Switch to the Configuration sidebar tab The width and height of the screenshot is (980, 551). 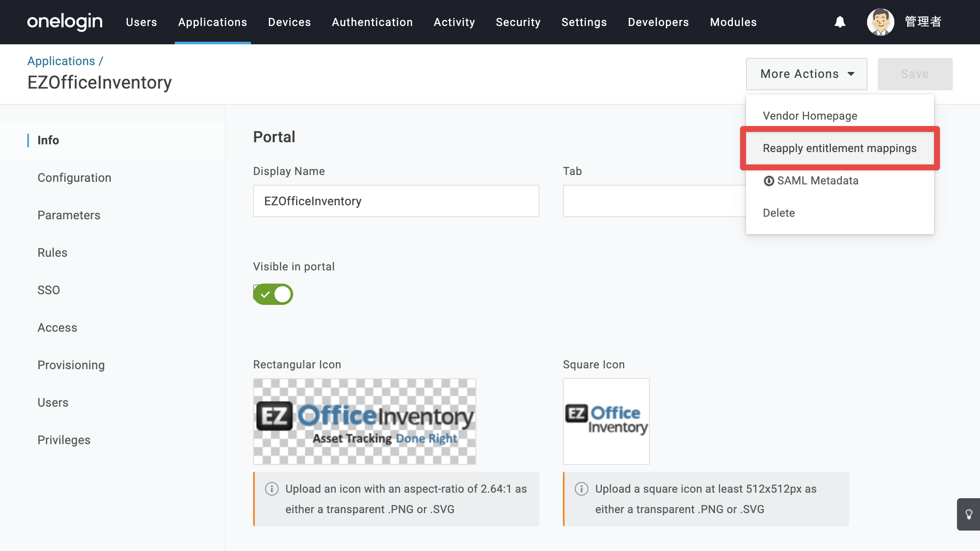click(x=112, y=178)
